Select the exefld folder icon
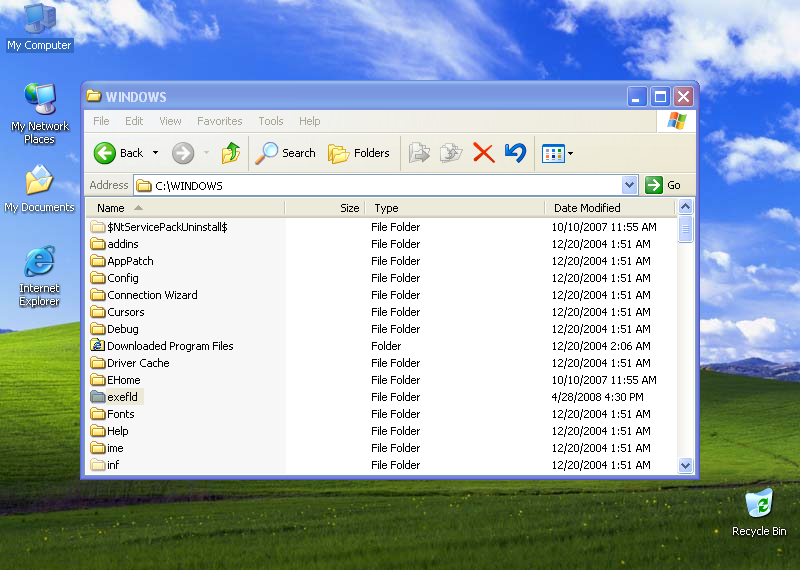Viewport: 800px width, 570px height. tap(97, 396)
